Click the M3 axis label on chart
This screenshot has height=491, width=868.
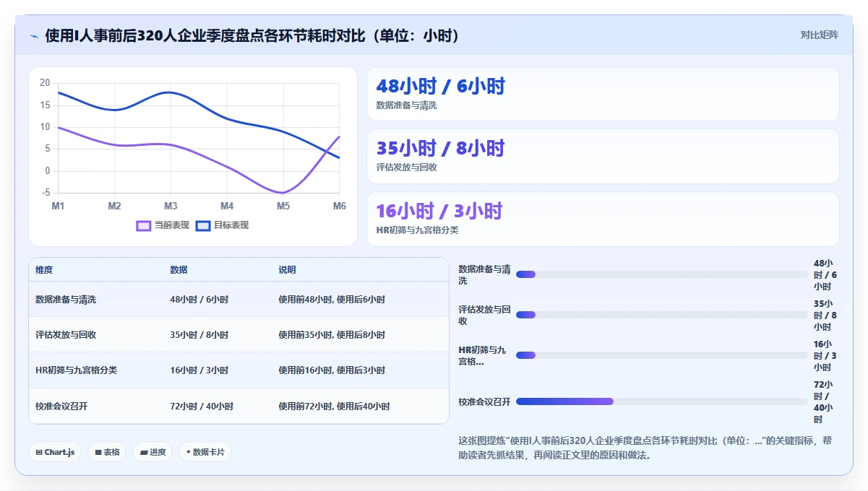[x=171, y=207]
